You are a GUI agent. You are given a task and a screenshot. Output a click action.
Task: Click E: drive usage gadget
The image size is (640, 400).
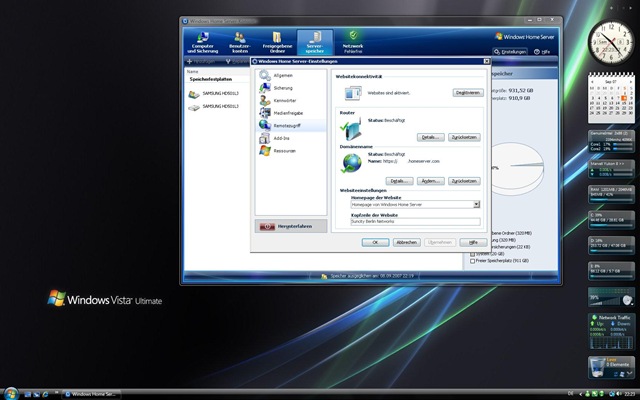tap(611, 271)
